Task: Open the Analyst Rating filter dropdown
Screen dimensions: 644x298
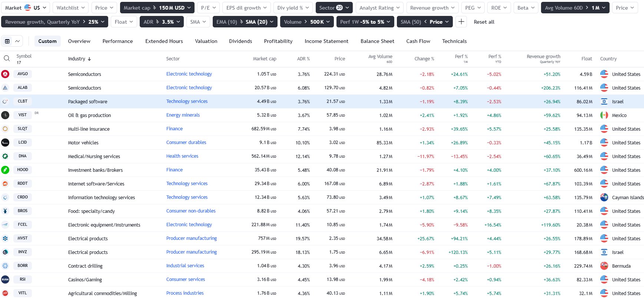Action: 379,8
